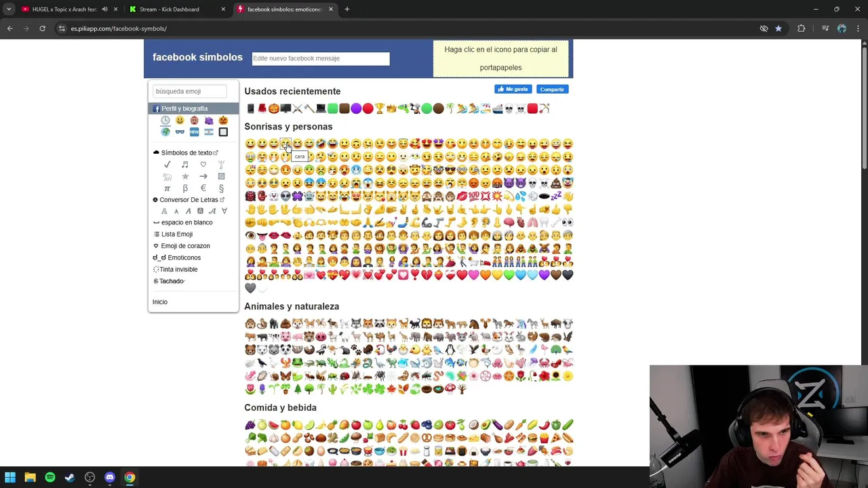
Task: Copy the ship emoji in Usados recientemente
Action: [497, 108]
